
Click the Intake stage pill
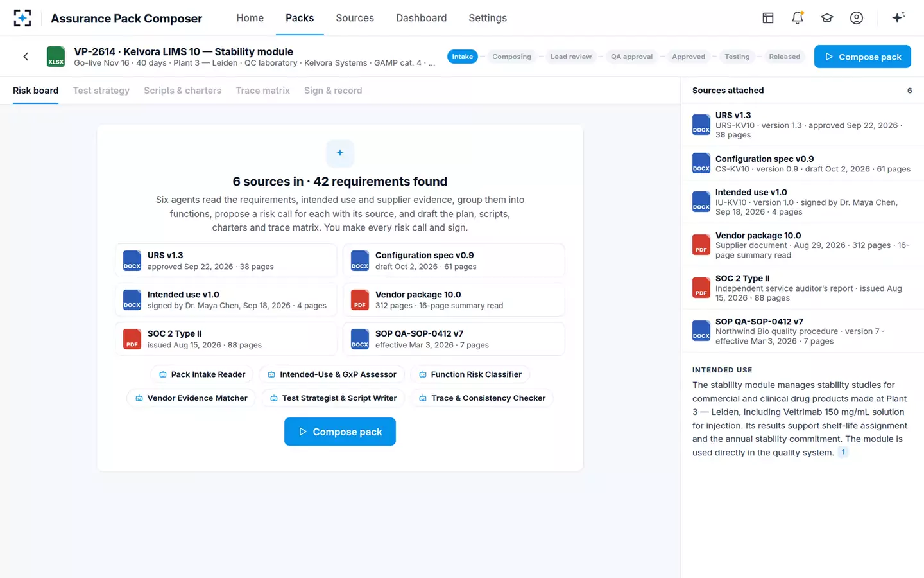point(463,57)
